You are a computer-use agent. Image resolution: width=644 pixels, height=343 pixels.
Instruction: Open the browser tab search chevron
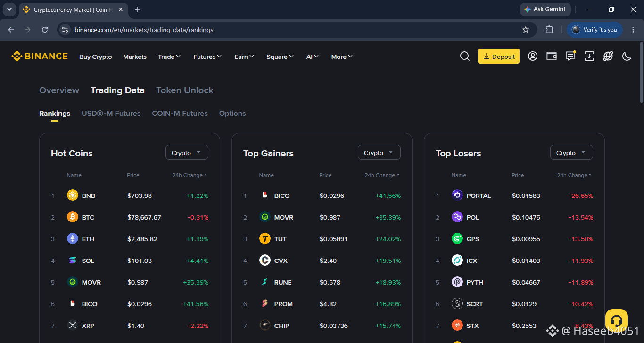[9, 9]
